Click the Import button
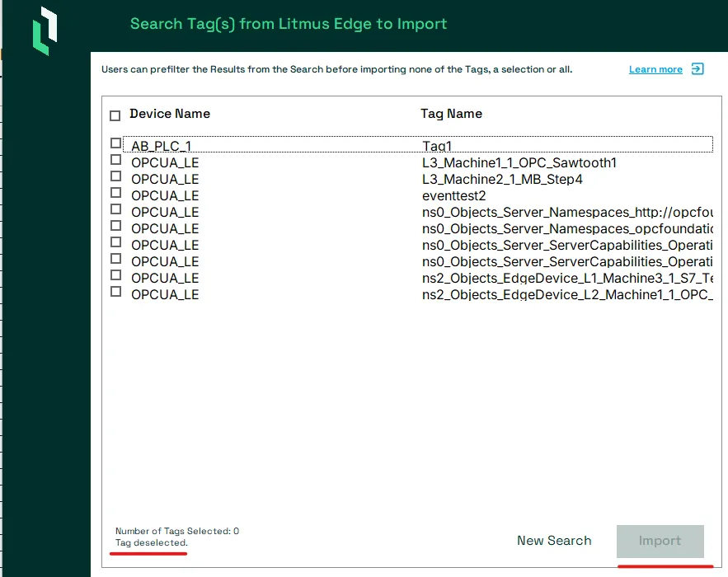Image resolution: width=728 pixels, height=577 pixels. point(660,542)
